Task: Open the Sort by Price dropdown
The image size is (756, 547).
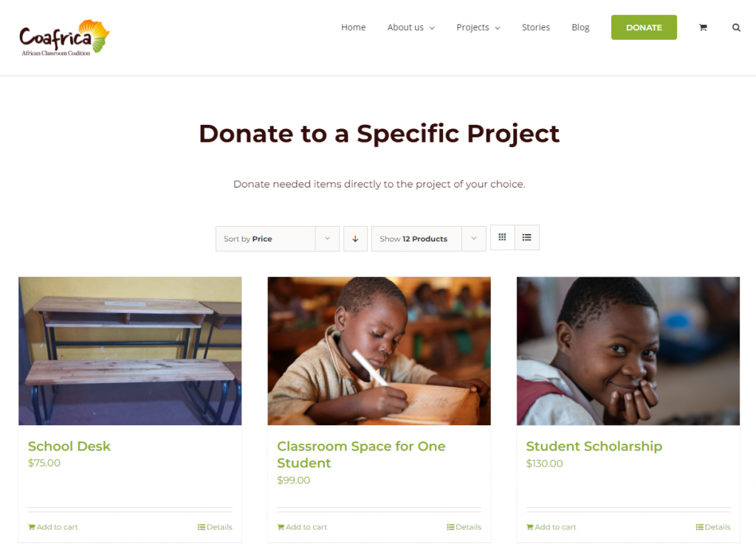Action: pyautogui.click(x=278, y=238)
